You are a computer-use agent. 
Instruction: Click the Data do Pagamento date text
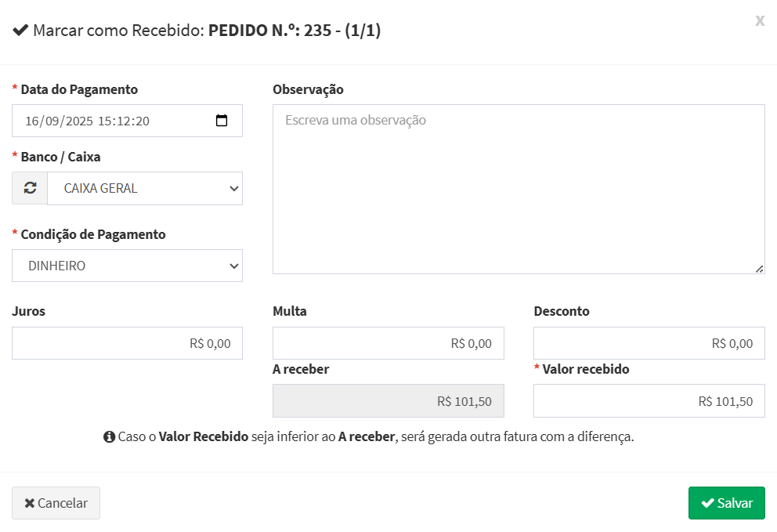pos(88,121)
